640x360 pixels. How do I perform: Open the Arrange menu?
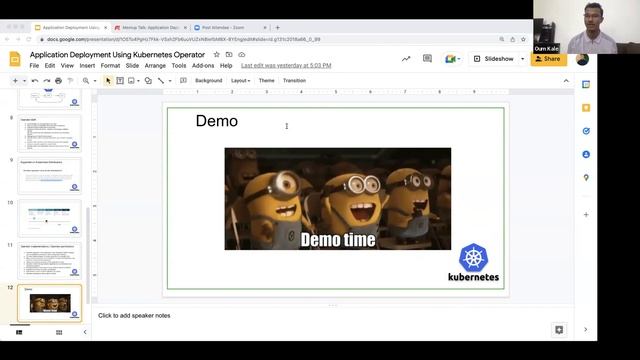[x=155, y=65]
